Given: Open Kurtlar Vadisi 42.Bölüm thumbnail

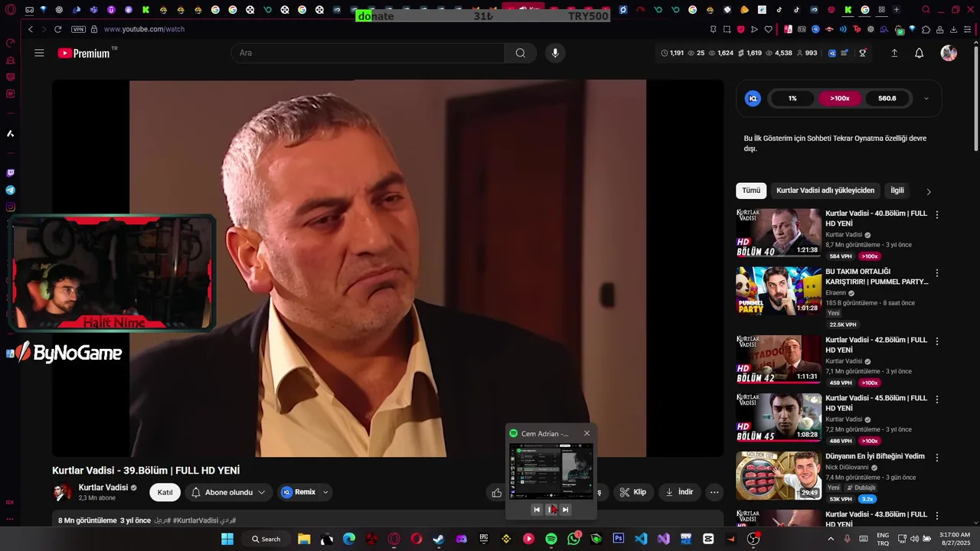Looking at the screenshot, I should pos(779,359).
